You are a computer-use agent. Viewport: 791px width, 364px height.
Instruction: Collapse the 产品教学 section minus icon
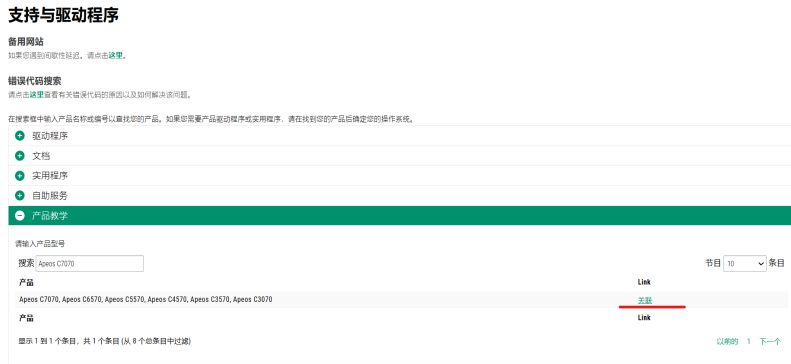click(20, 216)
